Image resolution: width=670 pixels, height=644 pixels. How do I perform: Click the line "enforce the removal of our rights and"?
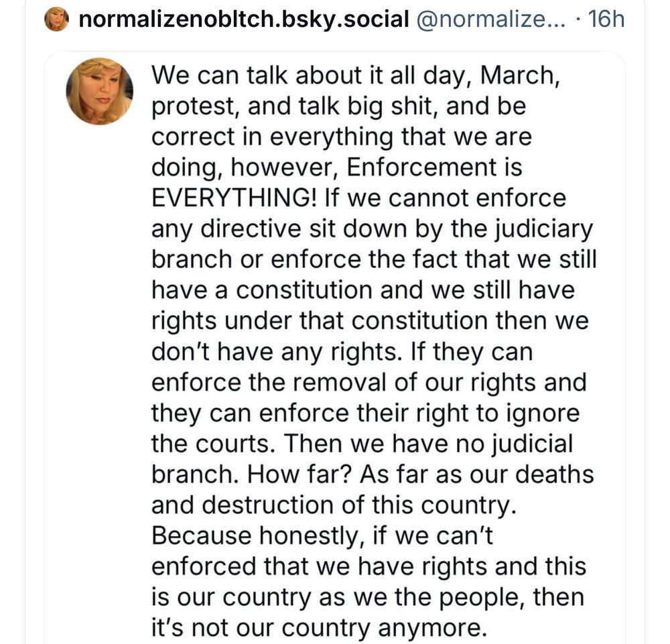(369, 383)
